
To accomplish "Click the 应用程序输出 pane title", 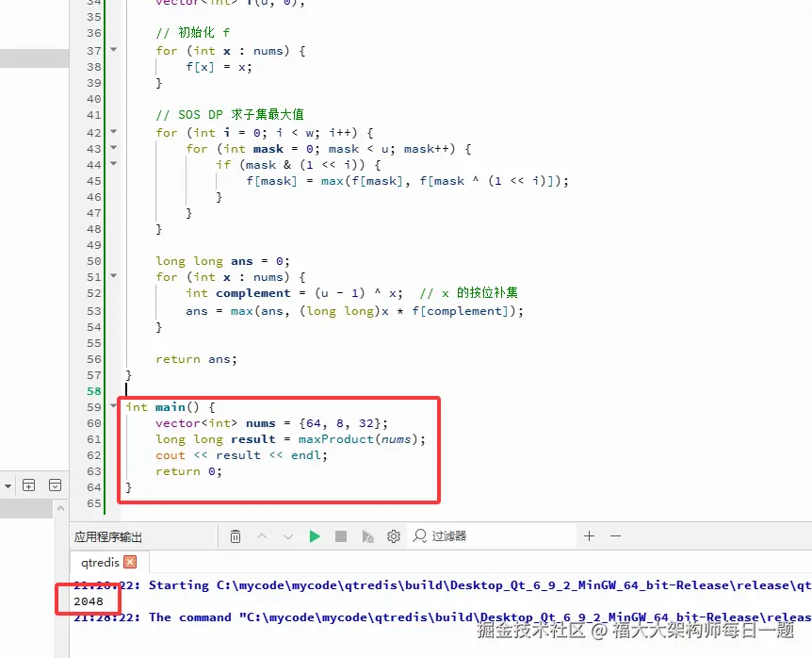I will [x=107, y=536].
